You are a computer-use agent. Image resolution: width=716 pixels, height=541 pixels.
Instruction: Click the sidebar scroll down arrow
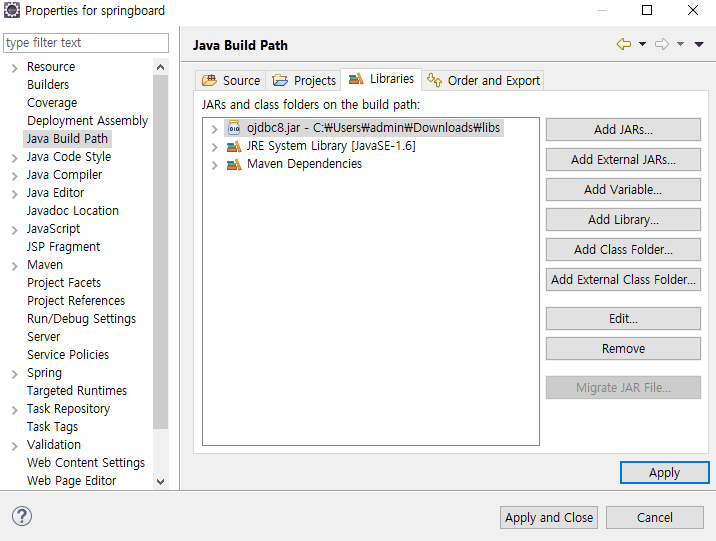point(160,482)
